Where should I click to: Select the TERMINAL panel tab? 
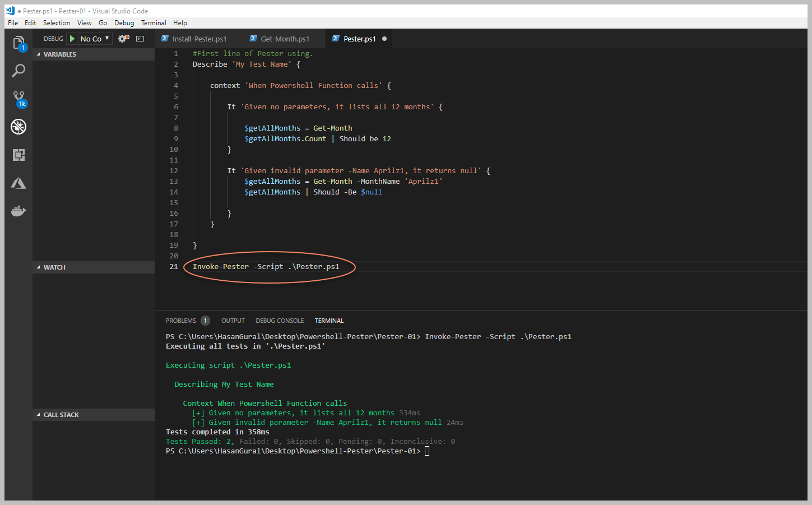click(x=329, y=321)
